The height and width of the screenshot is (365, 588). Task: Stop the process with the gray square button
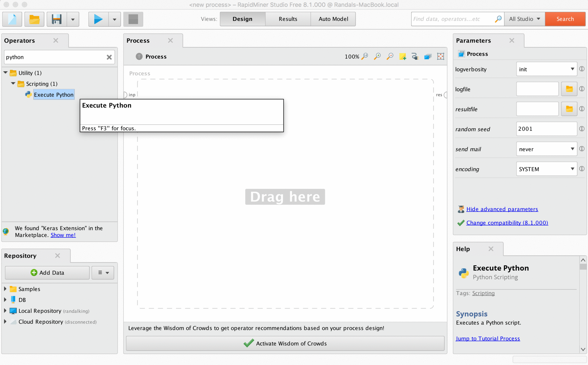[x=133, y=19]
